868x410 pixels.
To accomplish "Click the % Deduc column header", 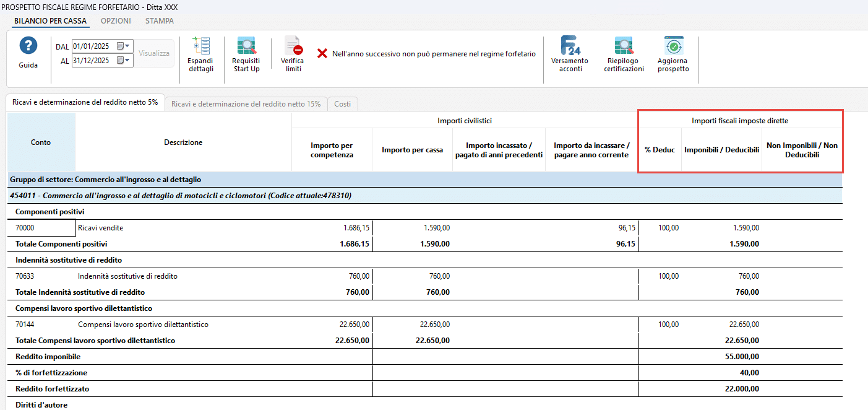I will [x=660, y=150].
